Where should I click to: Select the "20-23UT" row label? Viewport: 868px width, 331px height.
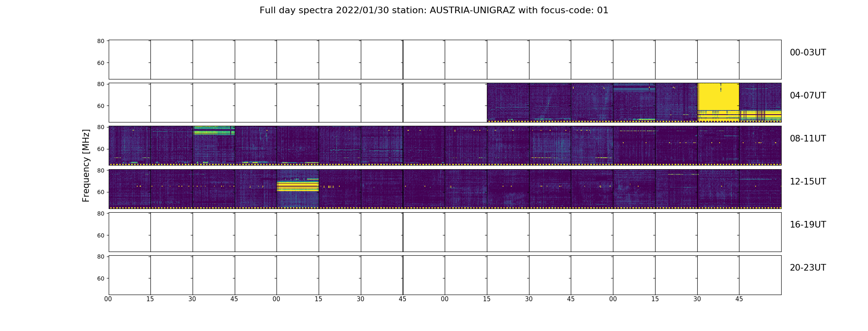808,268
